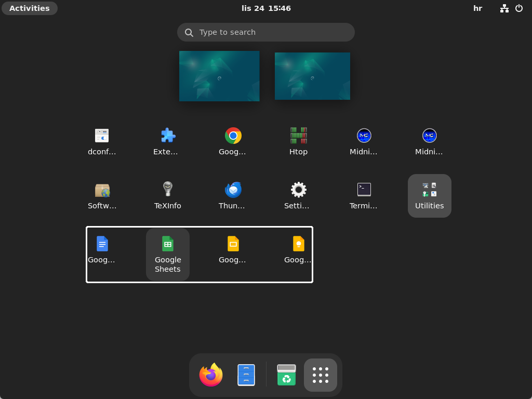Viewport: 532px width, 399px height.
Task: Switch to the right workspace thumbnail
Action: pos(312,76)
